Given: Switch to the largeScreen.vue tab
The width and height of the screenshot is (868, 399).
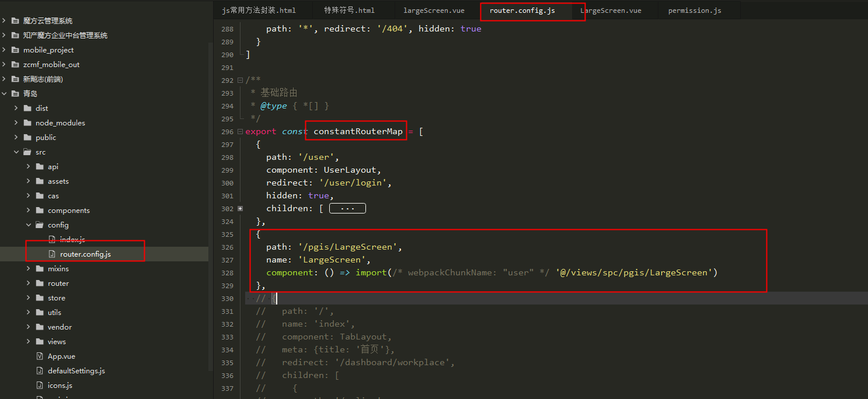Looking at the screenshot, I should pyautogui.click(x=434, y=10).
